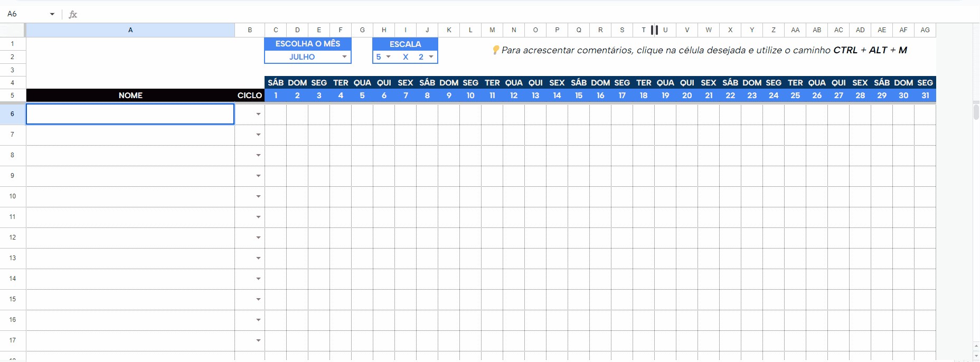Open the CICLO dropdown in row 17
Screen dimensions: 980x362
(258, 340)
